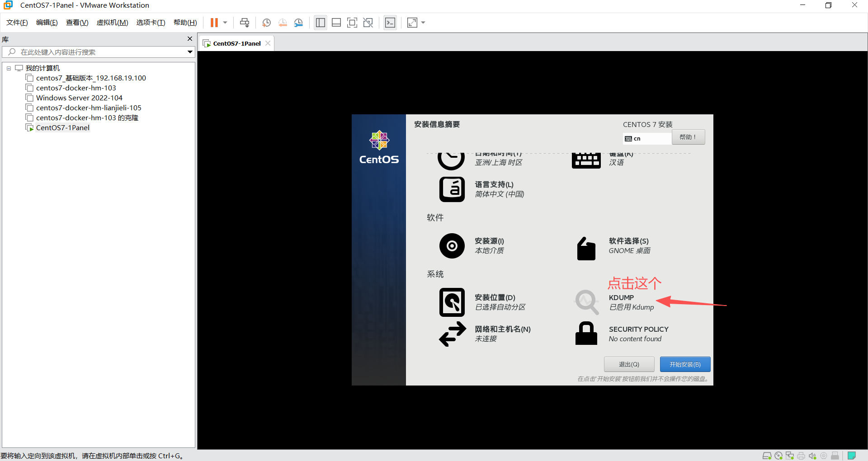Open 安装位置(D) hard disk icon
Screen dimensions: 868x461
pos(452,302)
